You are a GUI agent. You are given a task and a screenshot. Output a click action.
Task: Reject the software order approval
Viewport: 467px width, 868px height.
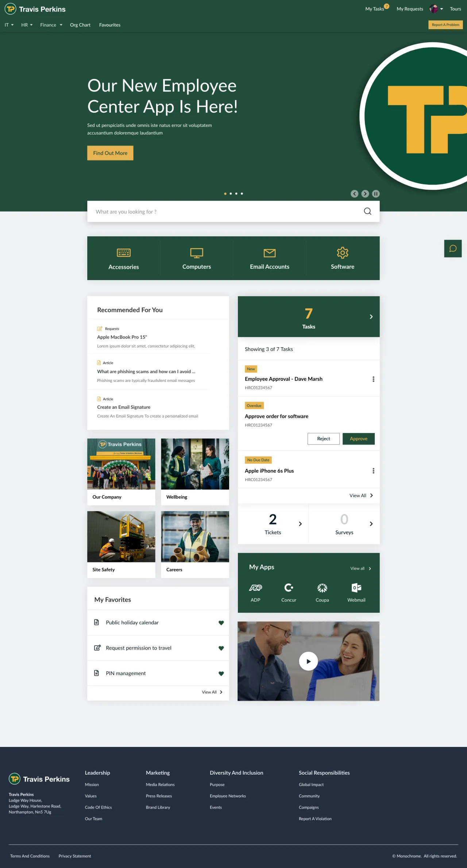323,439
